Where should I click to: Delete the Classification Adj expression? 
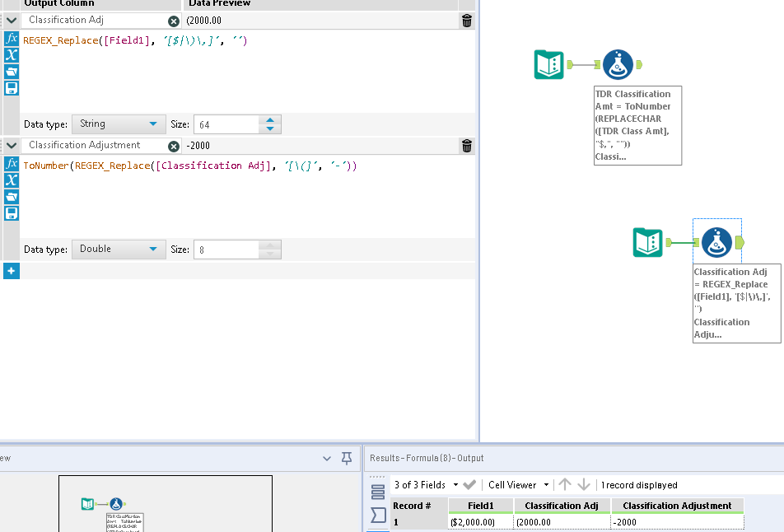tap(466, 21)
